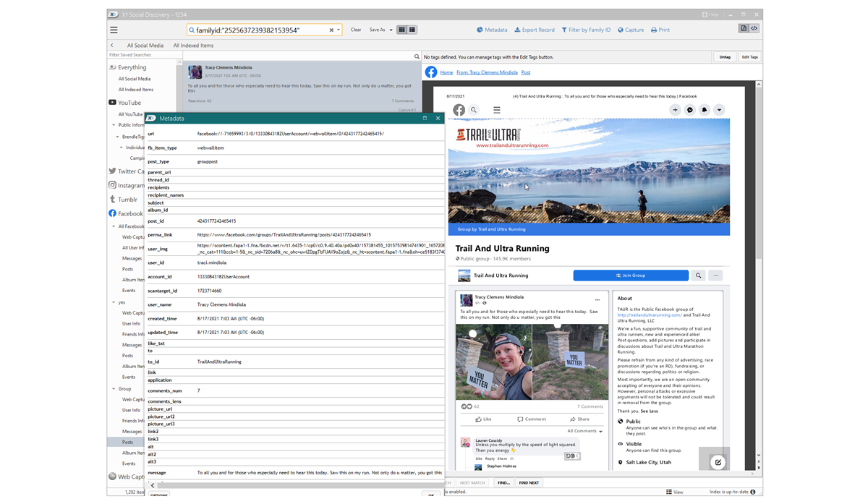Click Filter by Family ID
868x504 pixels.
pos(586,30)
